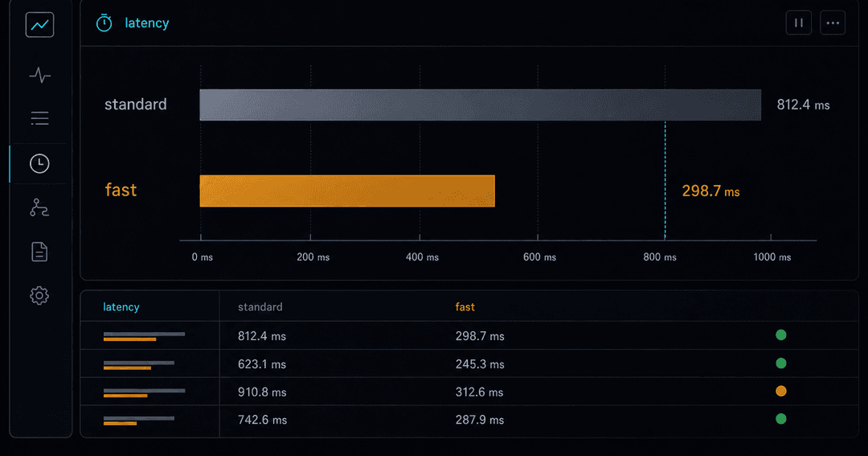Click the 287.9 ms fast value cell
This screenshot has width=868, height=456.
coord(479,420)
